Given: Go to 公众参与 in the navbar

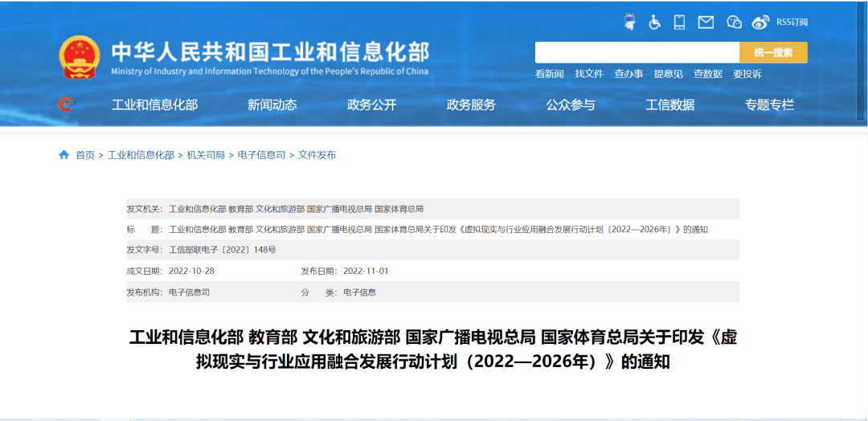Looking at the screenshot, I should point(571,104).
